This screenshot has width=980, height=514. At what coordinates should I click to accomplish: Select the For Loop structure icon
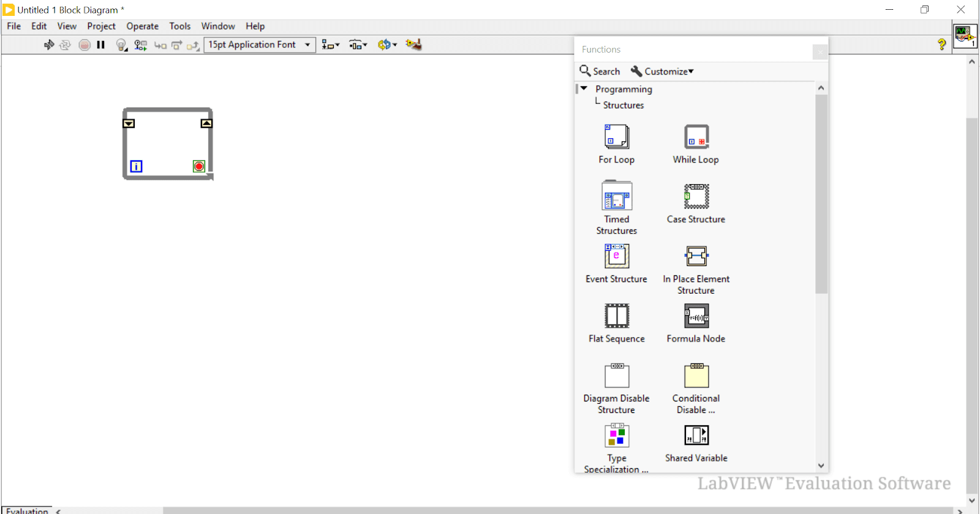tap(616, 137)
